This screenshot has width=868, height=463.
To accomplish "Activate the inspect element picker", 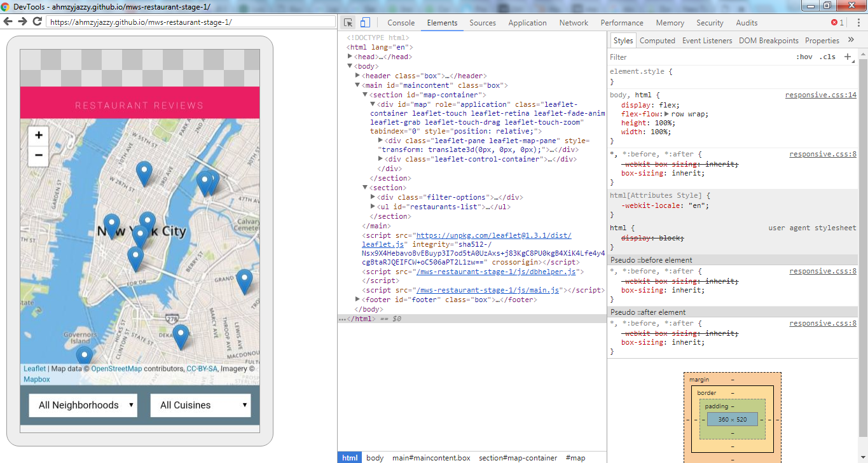I will point(348,23).
